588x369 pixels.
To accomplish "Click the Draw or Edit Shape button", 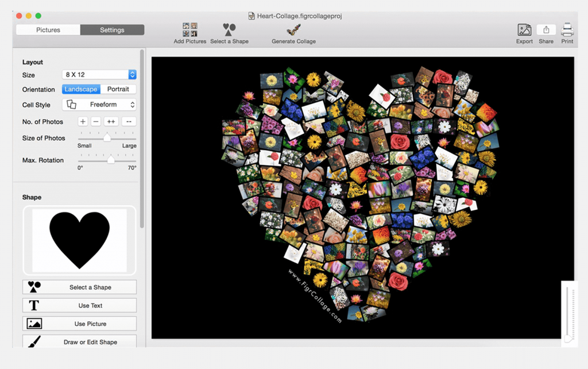I will click(79, 341).
